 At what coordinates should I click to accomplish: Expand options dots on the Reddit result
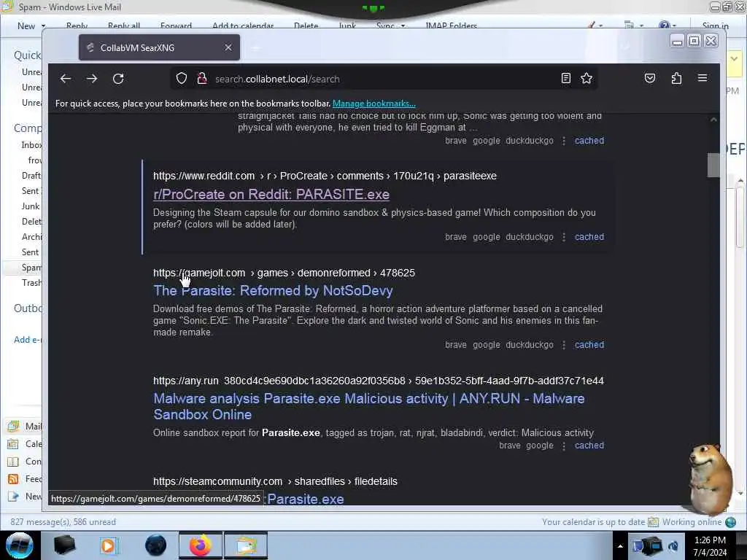click(x=564, y=237)
